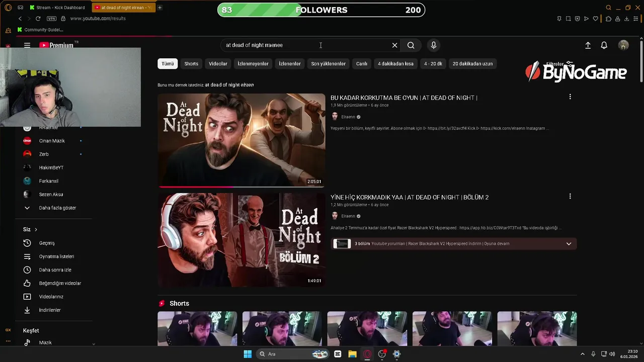Add page to bookmarks heart icon
644x362 pixels.
596,19
